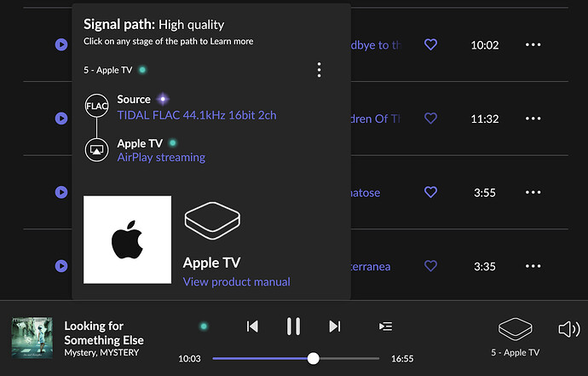
Task: Click TIDAL FLAC 44.1kHz 16bit 2ch source stage
Action: point(197,115)
